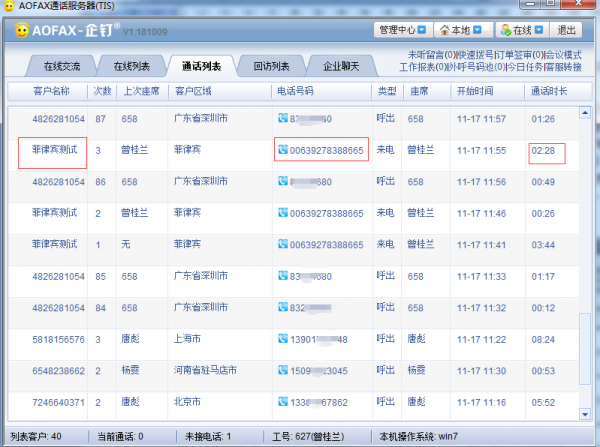Click the 退出 button
Image resolution: width=600 pixels, height=447 pixels.
coord(566,30)
